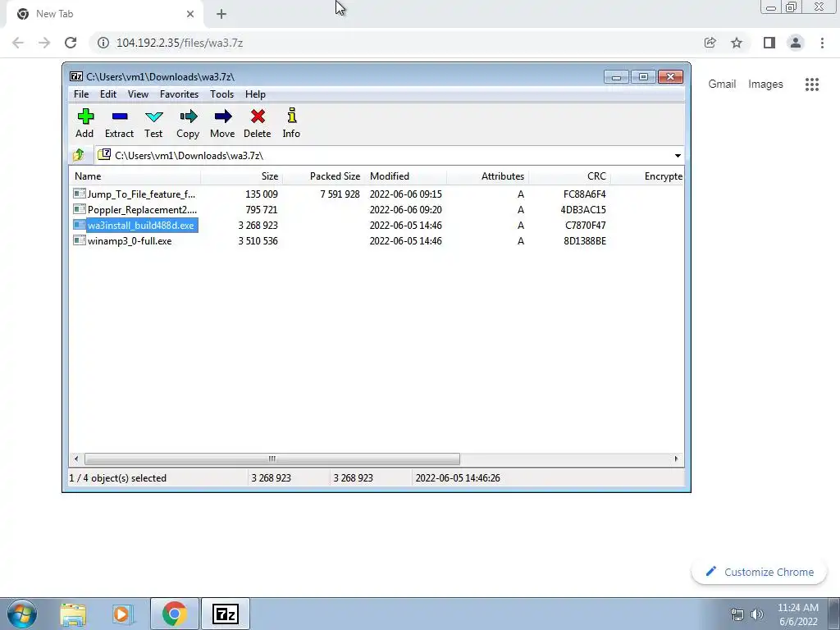Click the CRC value FC88A6F4
The height and width of the screenshot is (630, 840).
584,194
